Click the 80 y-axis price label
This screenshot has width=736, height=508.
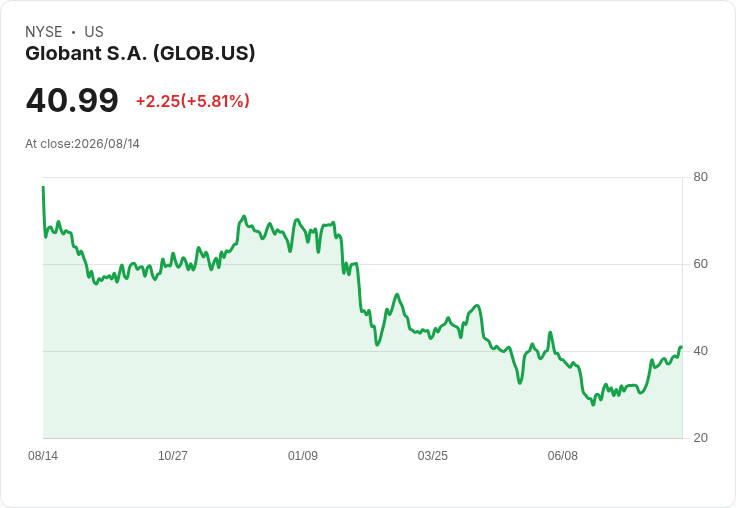700,177
